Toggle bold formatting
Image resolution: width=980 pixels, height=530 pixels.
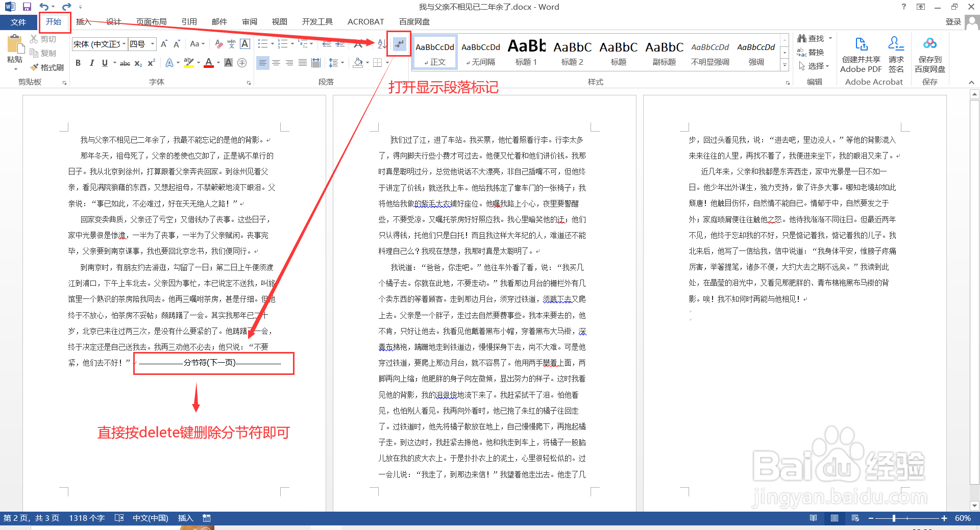(x=78, y=63)
